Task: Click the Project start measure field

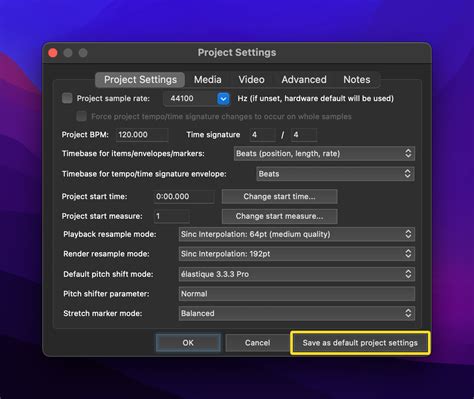Action: [x=172, y=216]
